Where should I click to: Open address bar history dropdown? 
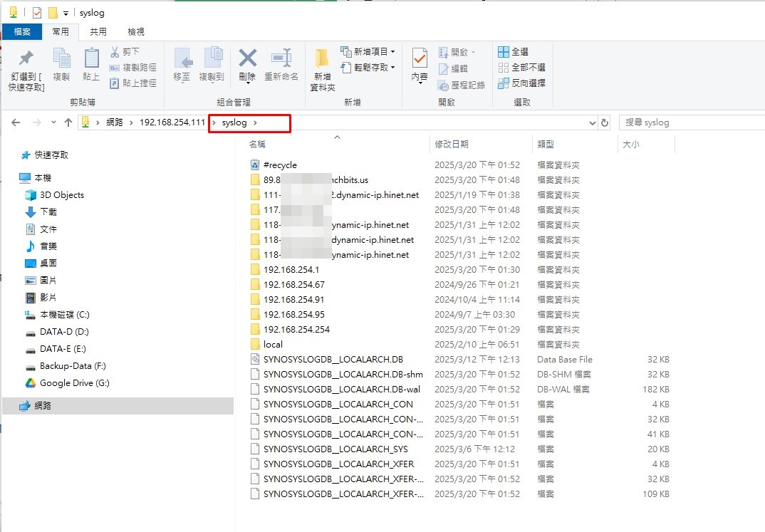point(593,122)
